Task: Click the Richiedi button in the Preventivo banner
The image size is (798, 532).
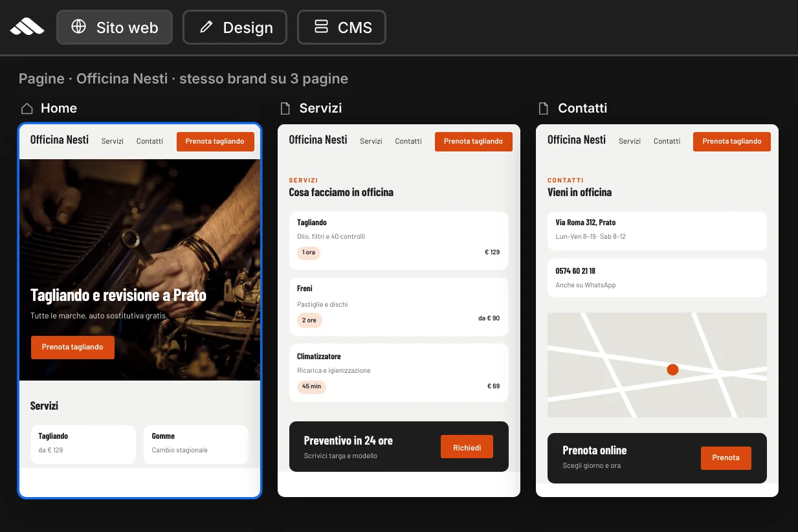Action: [x=467, y=447]
